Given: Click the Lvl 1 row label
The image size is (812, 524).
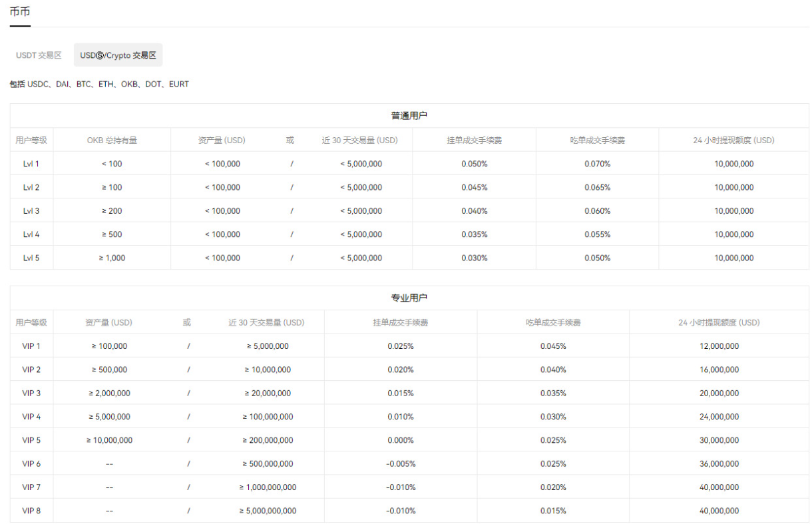Looking at the screenshot, I should 31,164.
